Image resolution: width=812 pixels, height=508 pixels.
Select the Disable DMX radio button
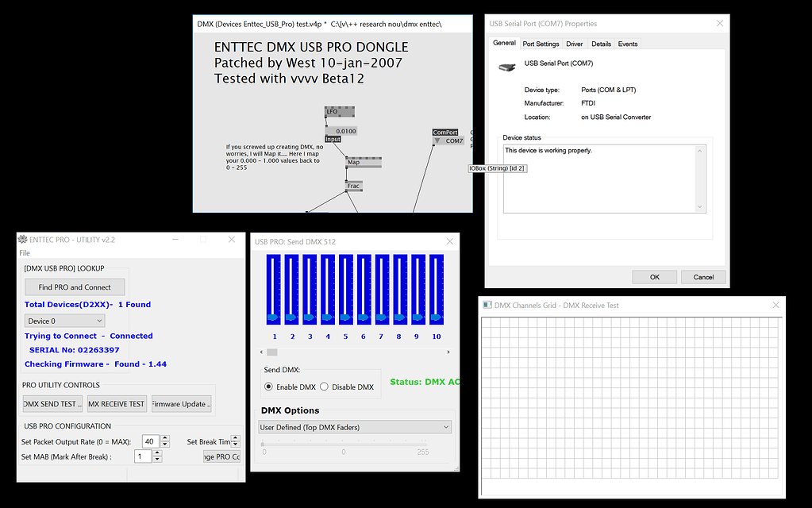coord(323,387)
